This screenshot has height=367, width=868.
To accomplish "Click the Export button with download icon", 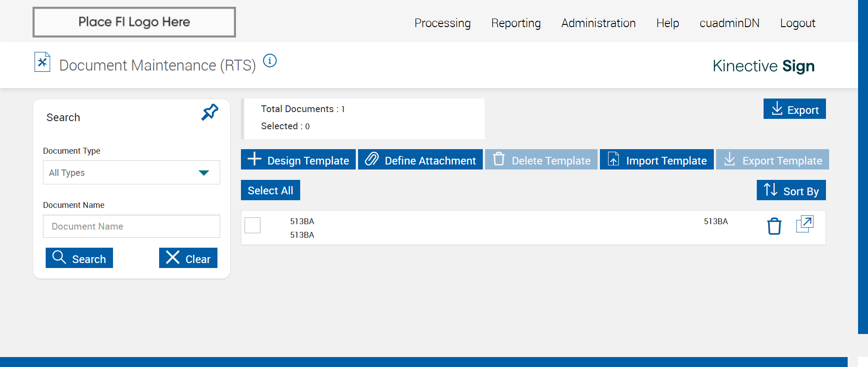I will pos(794,109).
